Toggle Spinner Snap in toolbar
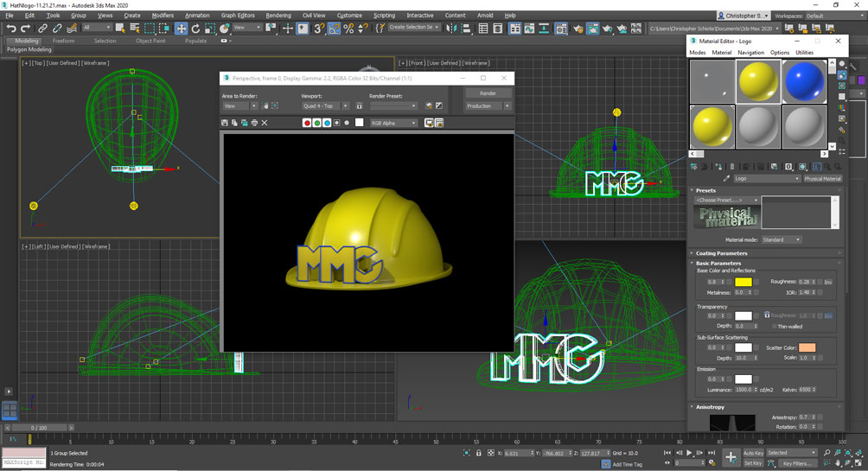The image size is (868, 471). point(362,29)
